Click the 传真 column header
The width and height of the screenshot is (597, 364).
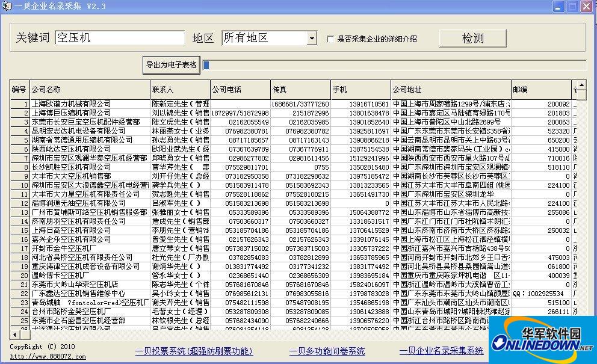pos(300,88)
